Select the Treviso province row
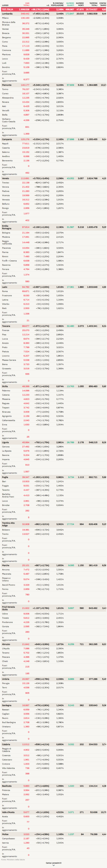Viewport: 107px width, 868px height. pos(54,183)
